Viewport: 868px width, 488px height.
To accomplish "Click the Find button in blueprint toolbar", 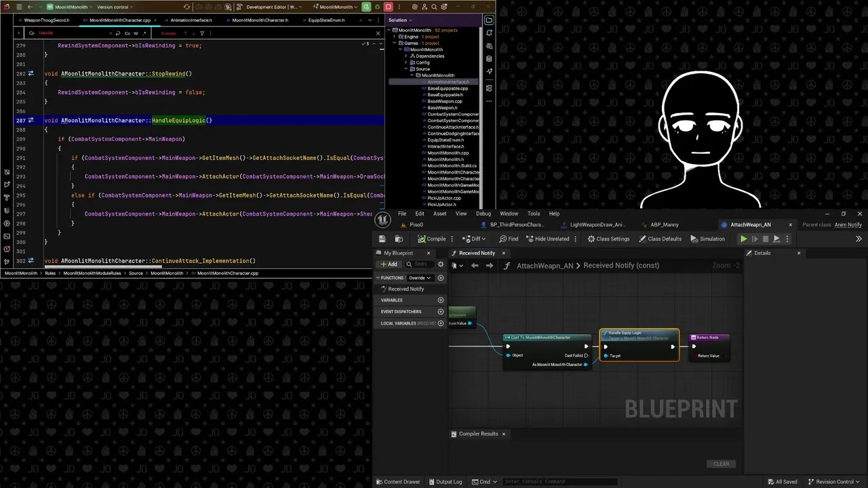I will [509, 239].
